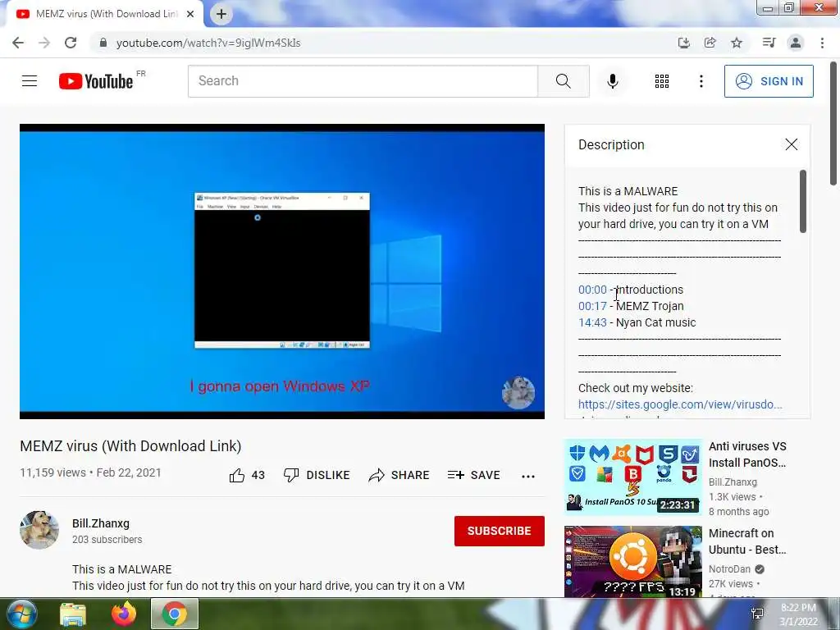Go back to the previous page
840x630 pixels.
18,43
